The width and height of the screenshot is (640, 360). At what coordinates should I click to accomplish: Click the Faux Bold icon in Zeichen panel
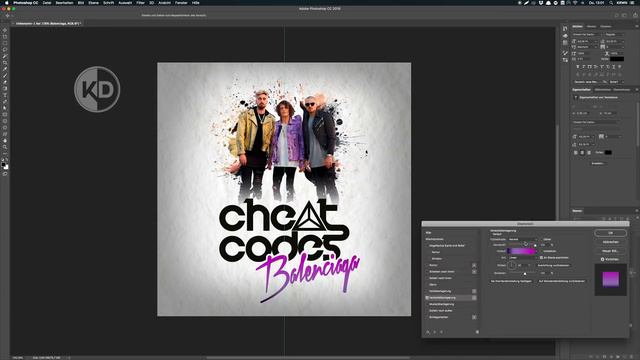578,67
